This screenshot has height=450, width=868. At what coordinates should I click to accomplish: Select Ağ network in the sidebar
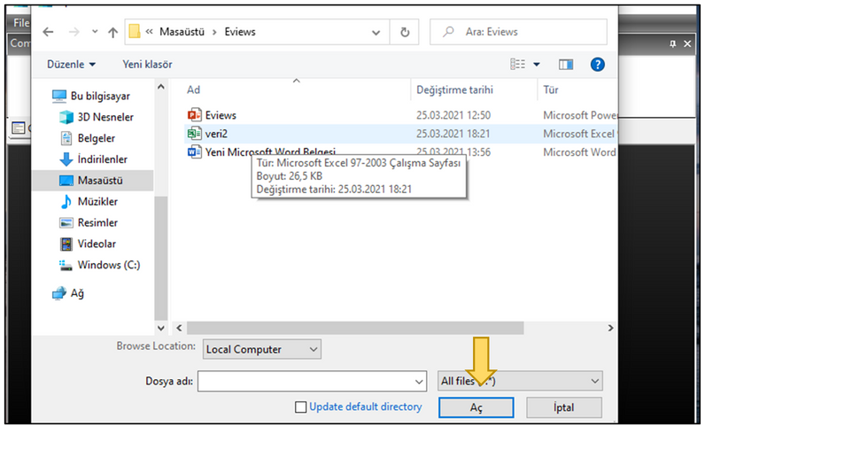[68, 293]
